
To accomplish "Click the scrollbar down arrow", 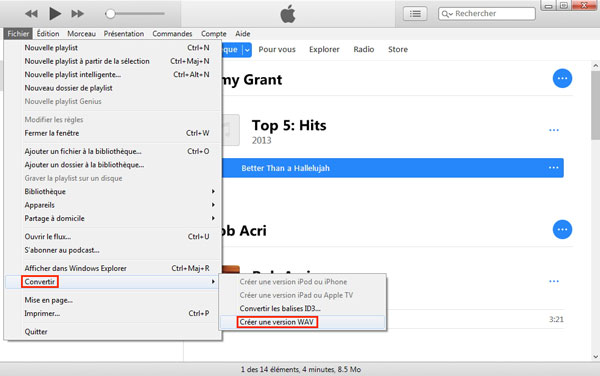I will 595,356.
